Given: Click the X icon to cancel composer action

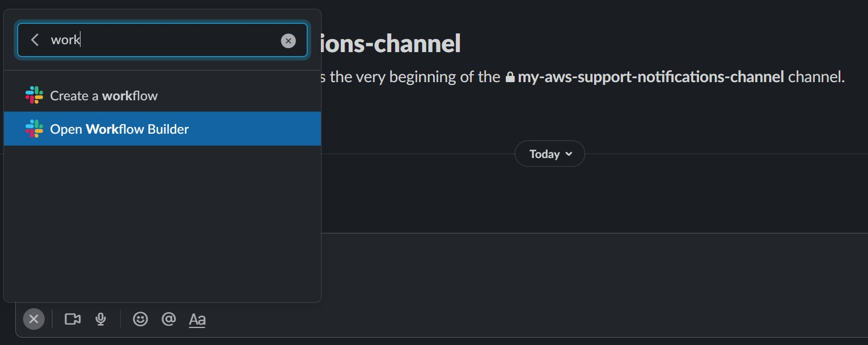Looking at the screenshot, I should (33, 318).
